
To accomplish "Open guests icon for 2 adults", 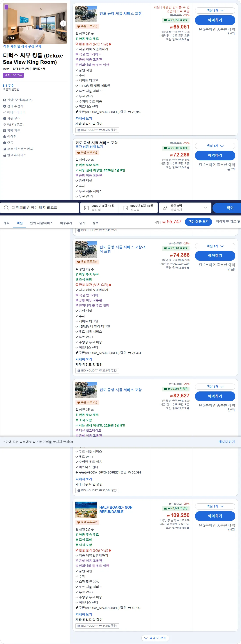I will (x=165, y=208).
